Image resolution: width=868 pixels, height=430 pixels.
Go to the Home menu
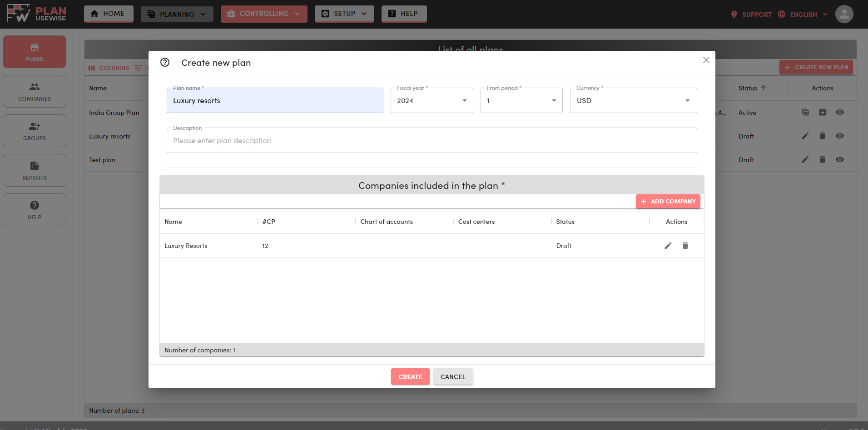point(109,14)
